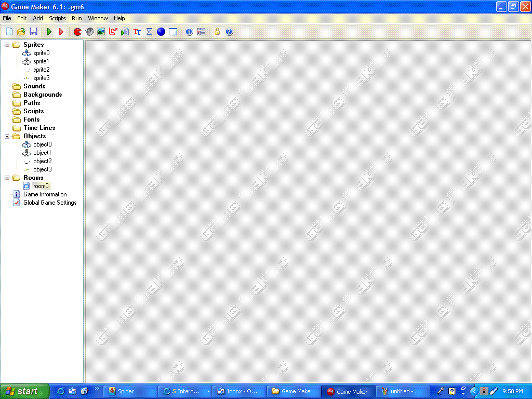Open Global Game Settings tree entry
The width and height of the screenshot is (532, 399).
(x=50, y=203)
